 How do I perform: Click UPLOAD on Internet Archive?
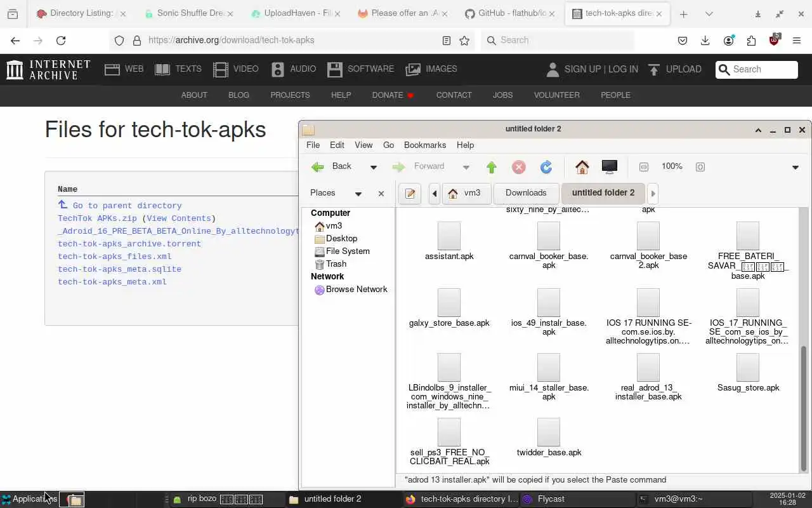(674, 69)
